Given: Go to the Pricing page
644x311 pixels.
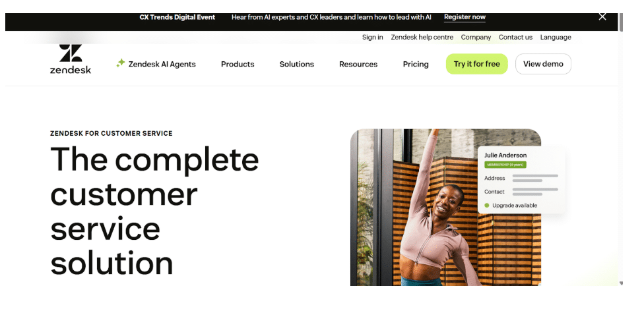Looking at the screenshot, I should (x=416, y=64).
